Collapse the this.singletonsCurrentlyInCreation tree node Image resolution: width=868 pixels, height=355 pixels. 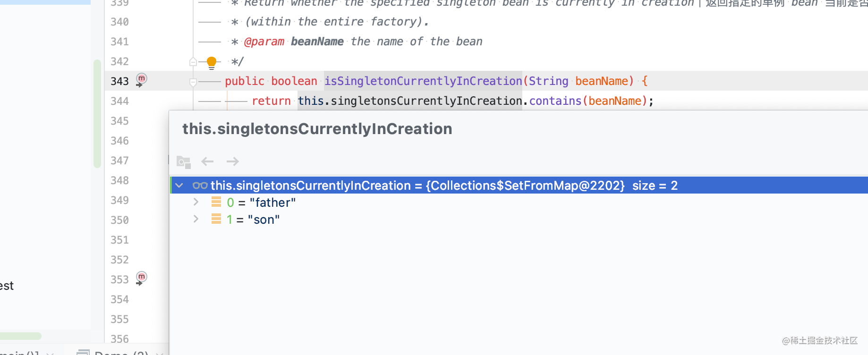coord(179,186)
